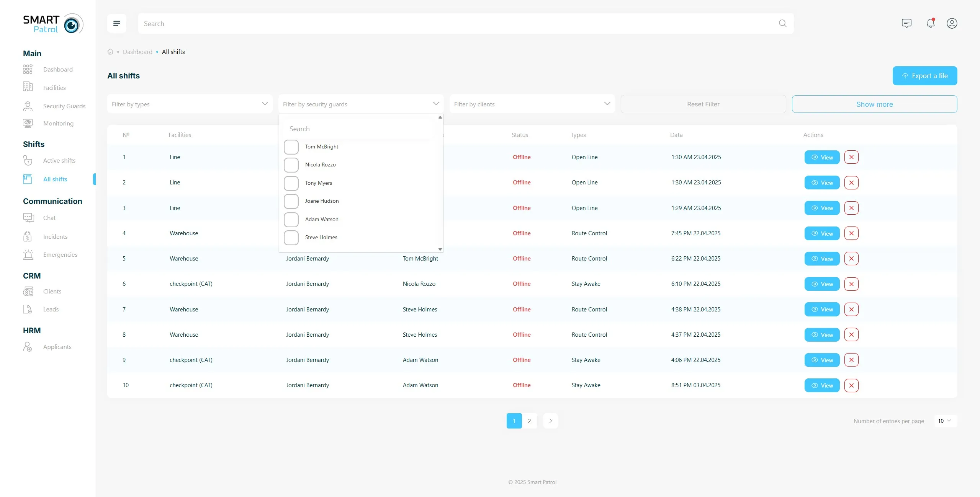Click the Reset Filter button

click(x=703, y=104)
